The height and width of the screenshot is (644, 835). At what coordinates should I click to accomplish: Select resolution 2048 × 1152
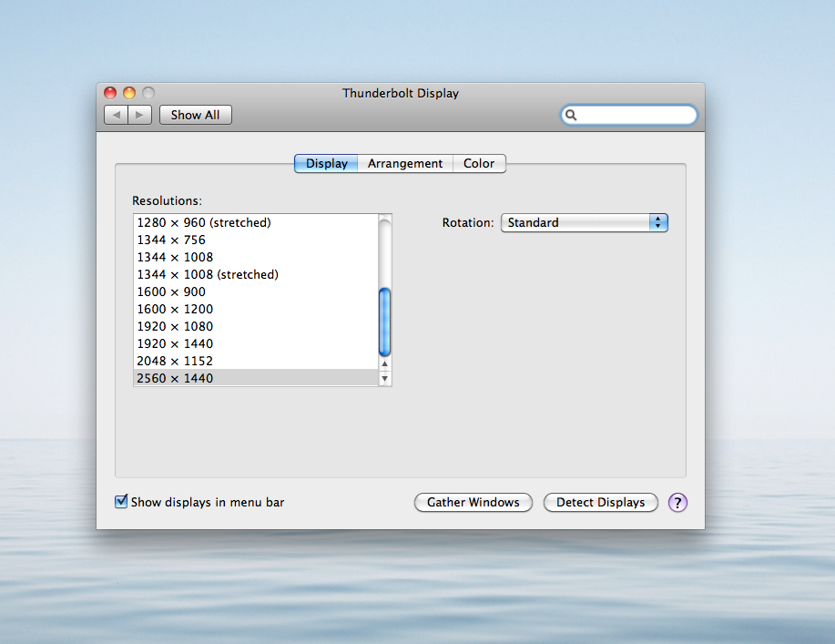256,361
